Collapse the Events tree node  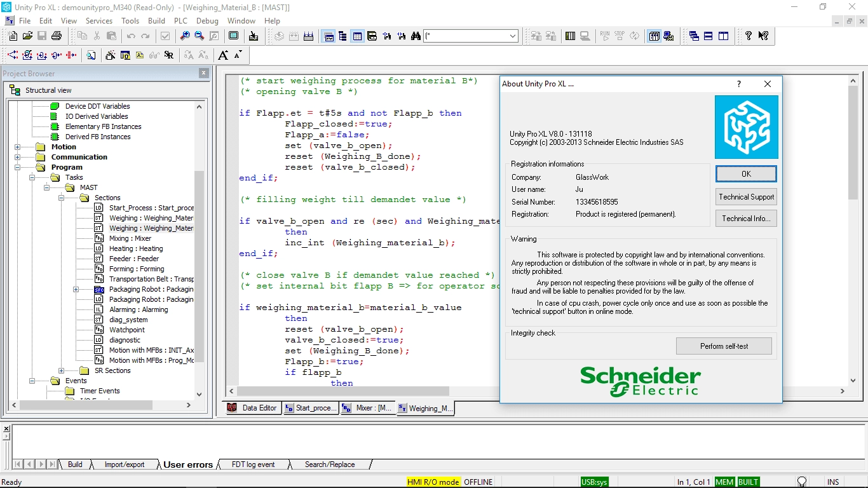[x=32, y=381]
